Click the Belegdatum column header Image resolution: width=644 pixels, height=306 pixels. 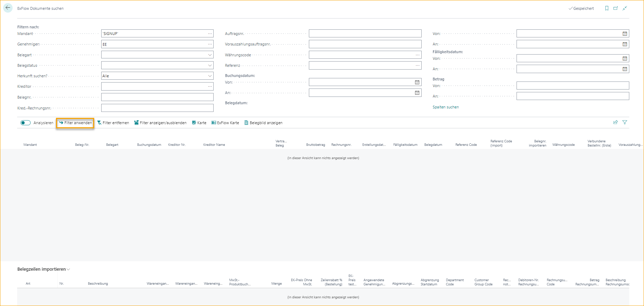(433, 145)
